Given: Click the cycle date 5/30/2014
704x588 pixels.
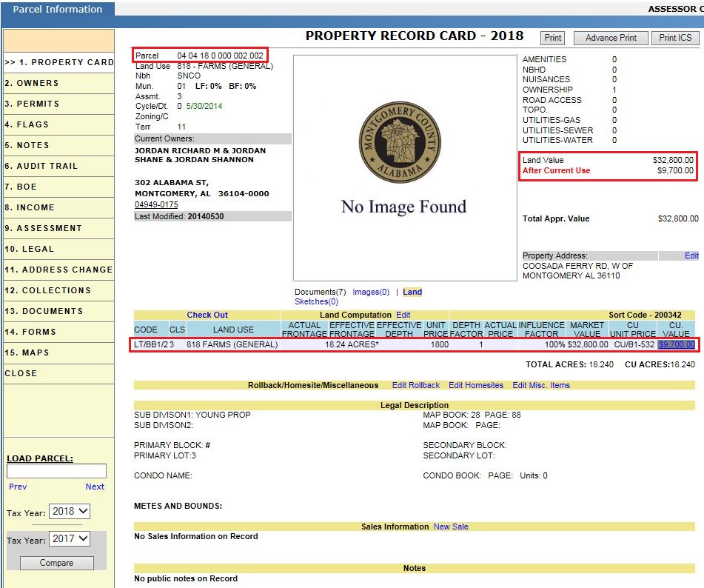Looking at the screenshot, I should tap(204, 106).
